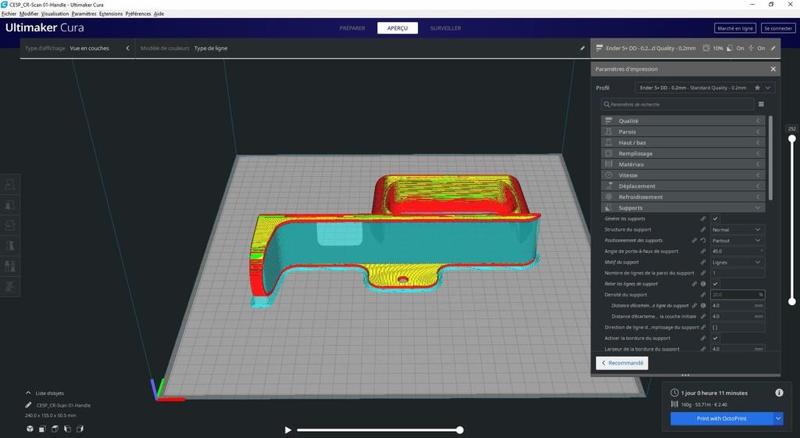Star the current print profile
The width and height of the screenshot is (800, 438).
(x=758, y=88)
